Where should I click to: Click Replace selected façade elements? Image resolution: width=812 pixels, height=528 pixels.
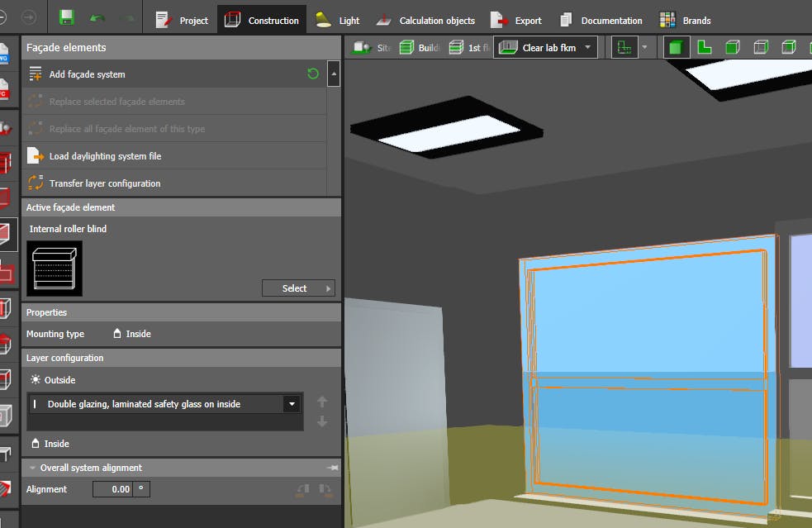click(x=174, y=102)
